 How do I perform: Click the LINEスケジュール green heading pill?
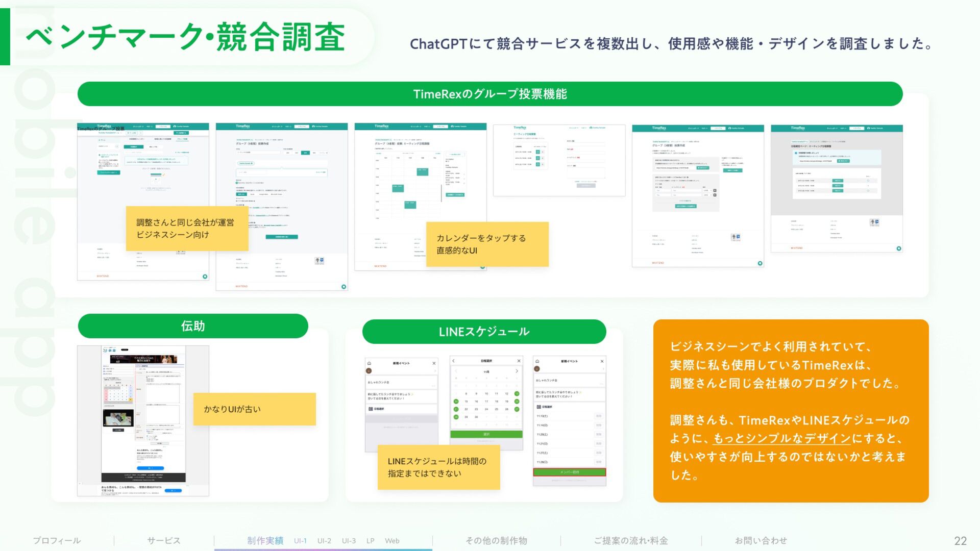(x=484, y=332)
